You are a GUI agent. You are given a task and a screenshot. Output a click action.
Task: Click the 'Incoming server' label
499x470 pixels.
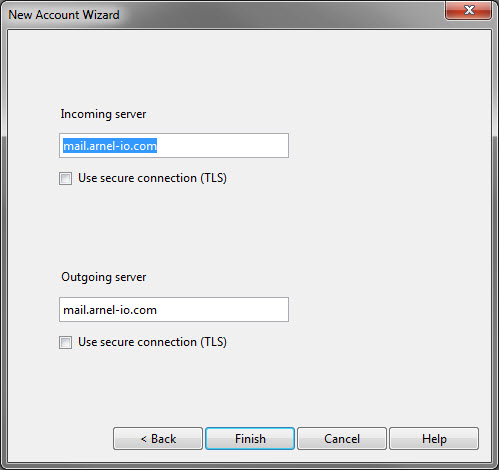(x=103, y=114)
